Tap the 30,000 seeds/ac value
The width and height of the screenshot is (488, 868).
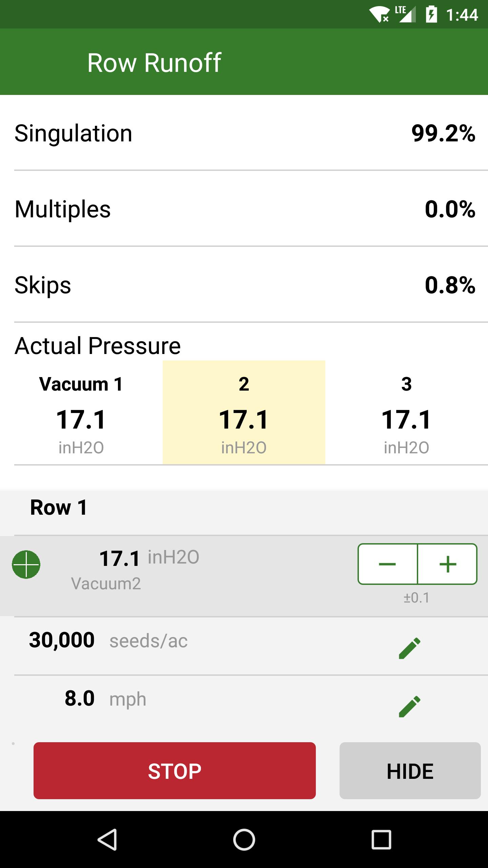[62, 640]
